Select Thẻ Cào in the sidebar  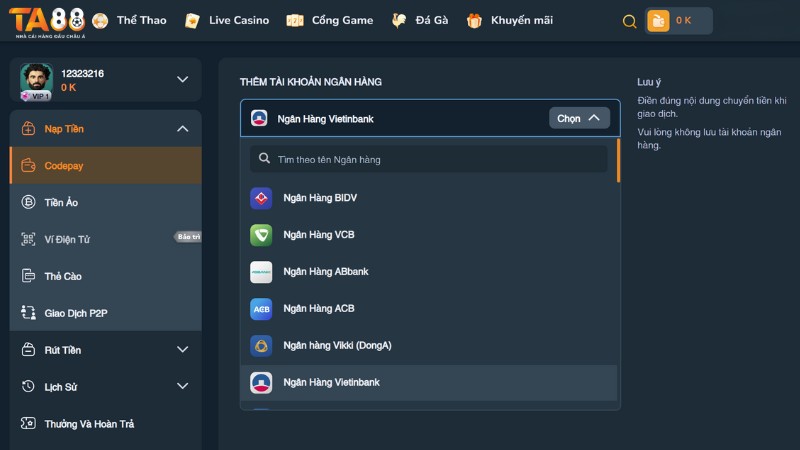106,276
